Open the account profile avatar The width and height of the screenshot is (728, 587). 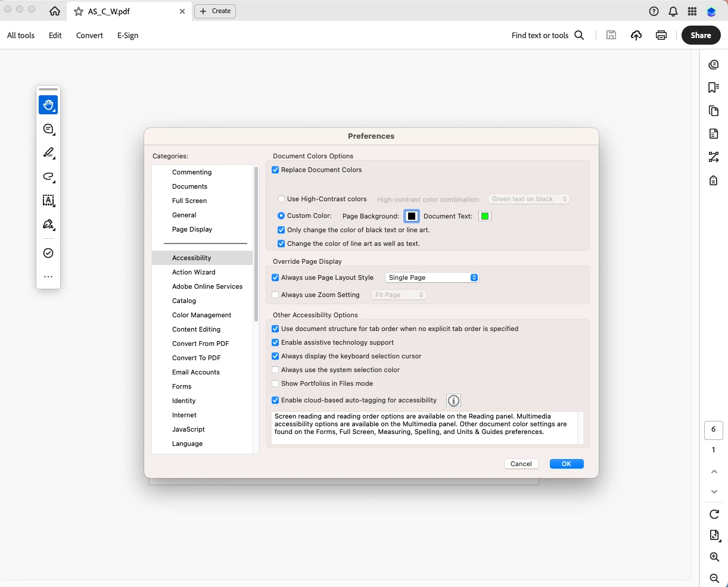click(x=711, y=11)
